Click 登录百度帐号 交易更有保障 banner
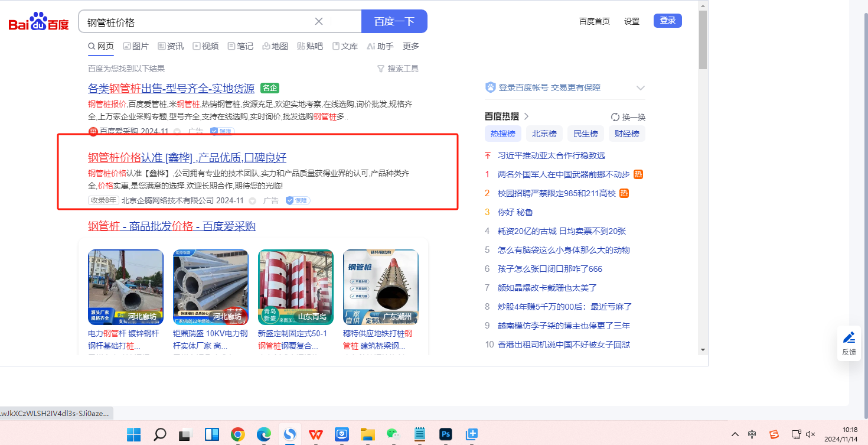Image resolution: width=868 pixels, height=445 pixels. coord(550,87)
